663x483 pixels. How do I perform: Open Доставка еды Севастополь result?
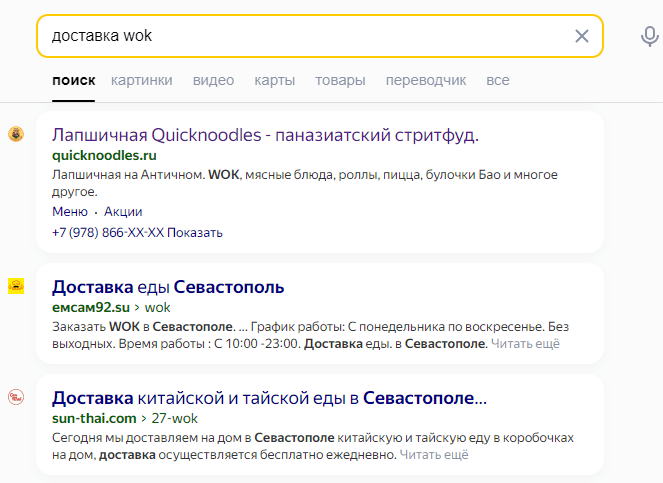click(x=168, y=287)
